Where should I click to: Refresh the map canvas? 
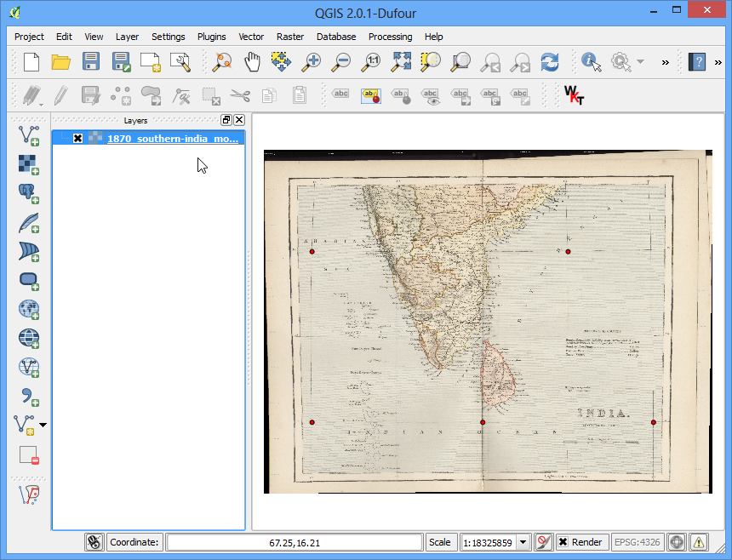coord(550,62)
